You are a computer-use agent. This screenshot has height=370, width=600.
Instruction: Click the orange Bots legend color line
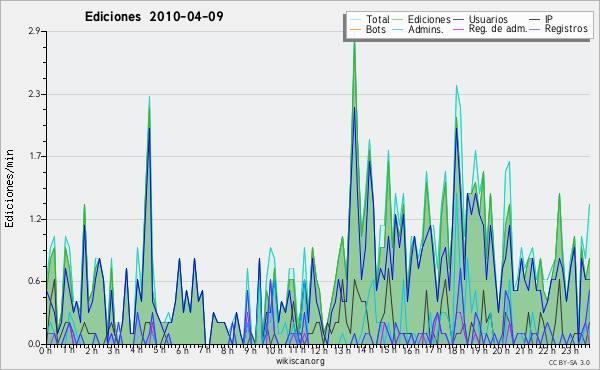356,29
